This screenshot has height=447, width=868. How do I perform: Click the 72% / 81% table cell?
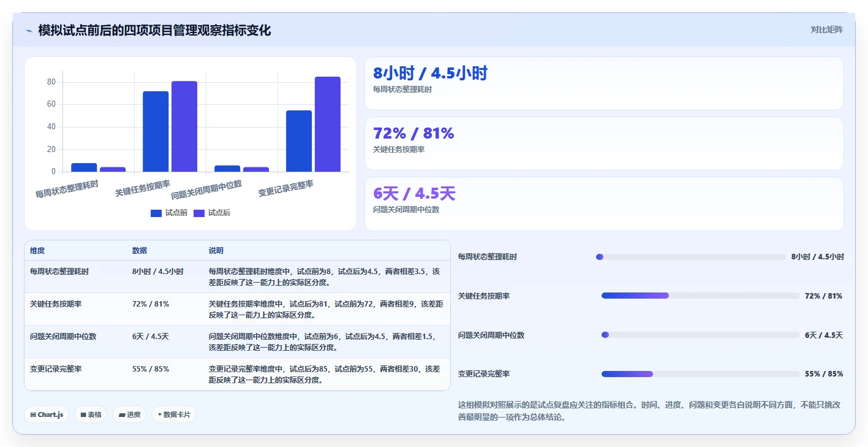pos(151,304)
